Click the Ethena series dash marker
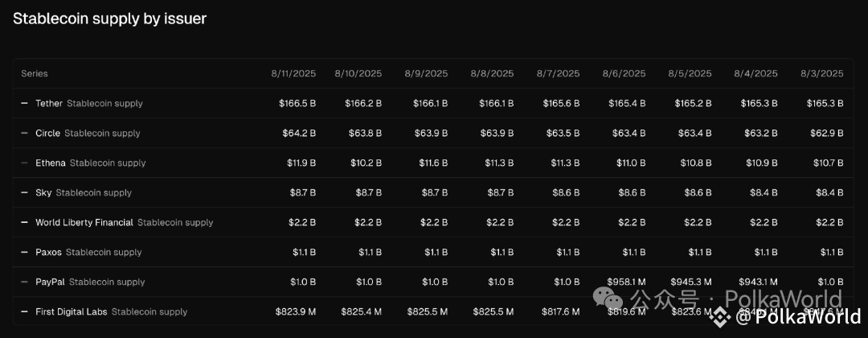The image size is (868, 338). [x=24, y=163]
